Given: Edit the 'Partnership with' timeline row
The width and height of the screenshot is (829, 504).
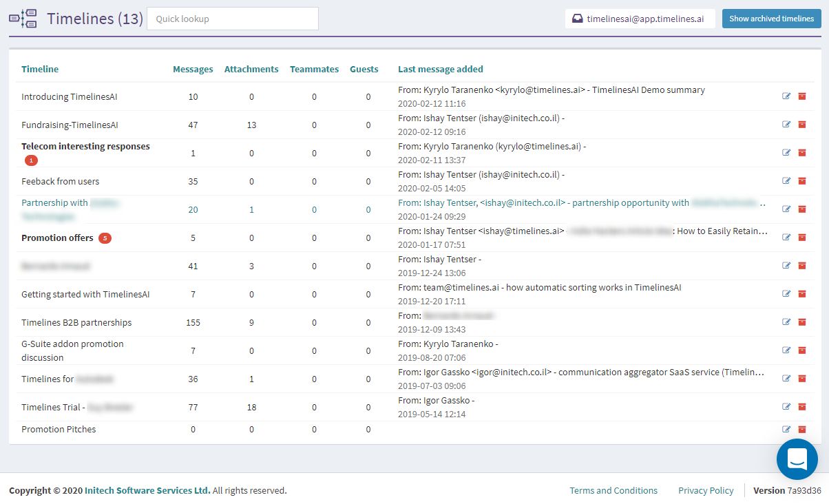Looking at the screenshot, I should click(x=786, y=209).
